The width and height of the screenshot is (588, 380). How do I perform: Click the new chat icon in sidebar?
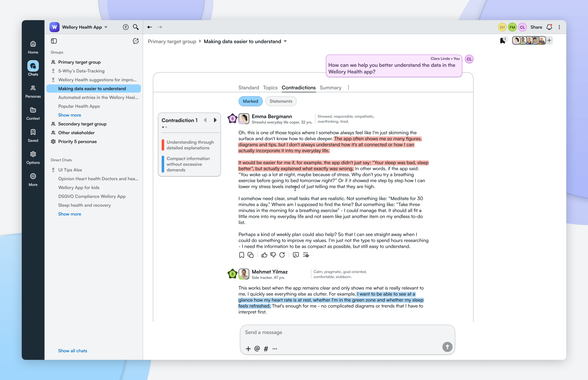tap(136, 41)
